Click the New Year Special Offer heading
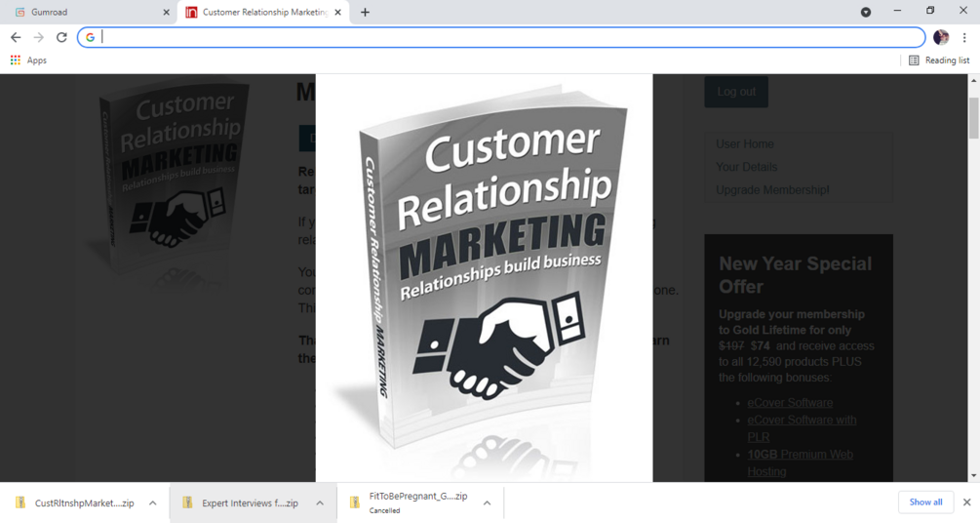 (x=795, y=275)
